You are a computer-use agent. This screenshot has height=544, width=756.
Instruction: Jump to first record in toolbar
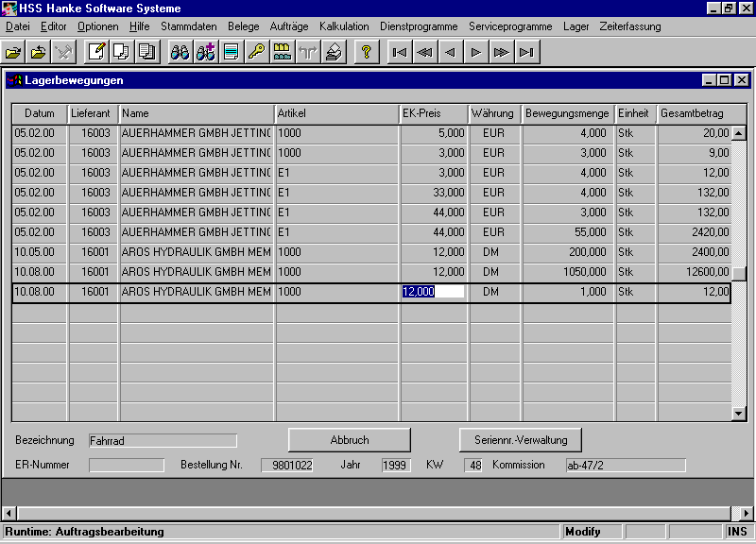tap(400, 52)
